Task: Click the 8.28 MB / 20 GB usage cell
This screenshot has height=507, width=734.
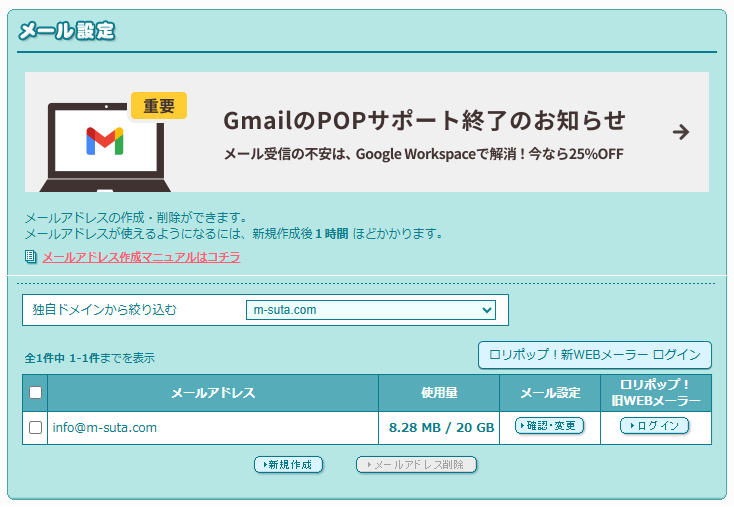Action: [x=441, y=428]
